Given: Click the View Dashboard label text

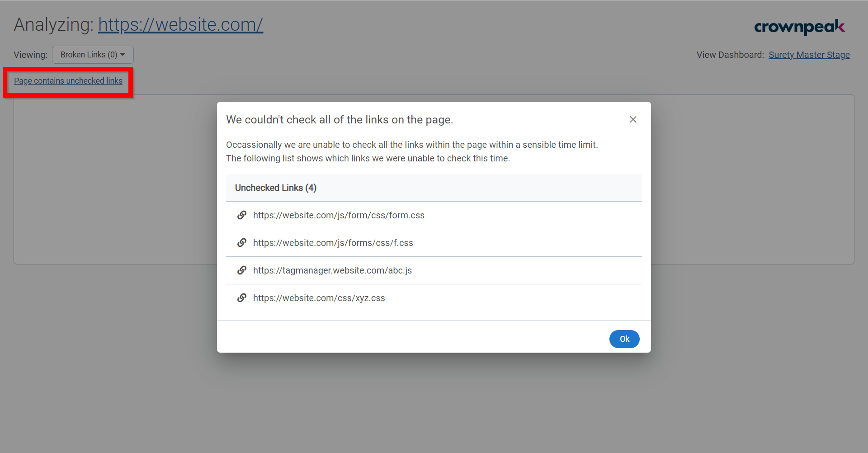Looking at the screenshot, I should coord(730,54).
